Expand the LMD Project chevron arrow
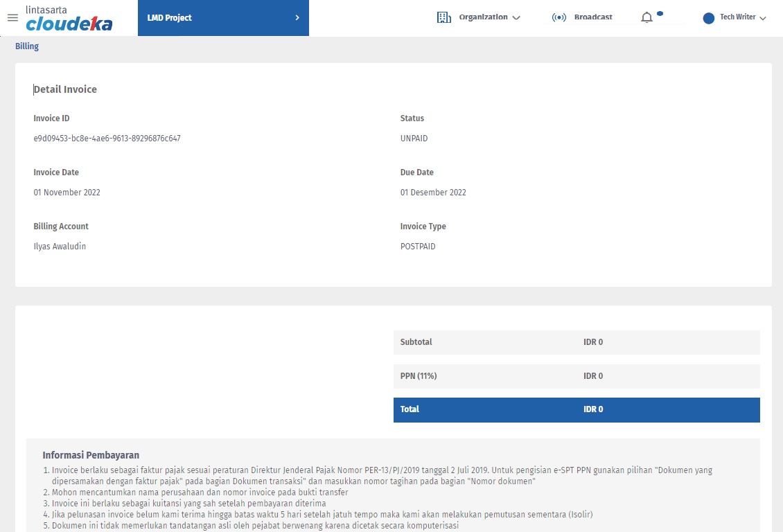Viewport: 783px width, 532px height. [297, 17]
